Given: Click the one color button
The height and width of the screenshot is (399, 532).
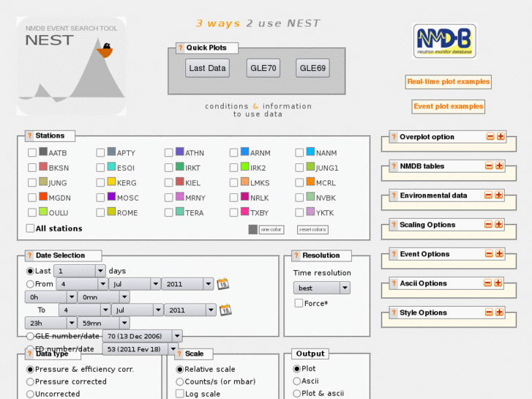Looking at the screenshot, I should coord(271,230).
